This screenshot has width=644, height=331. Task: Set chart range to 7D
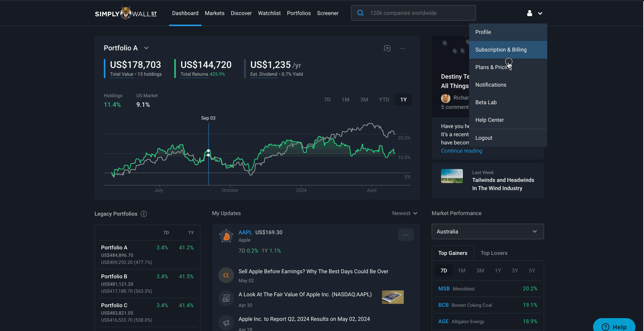coord(327,100)
